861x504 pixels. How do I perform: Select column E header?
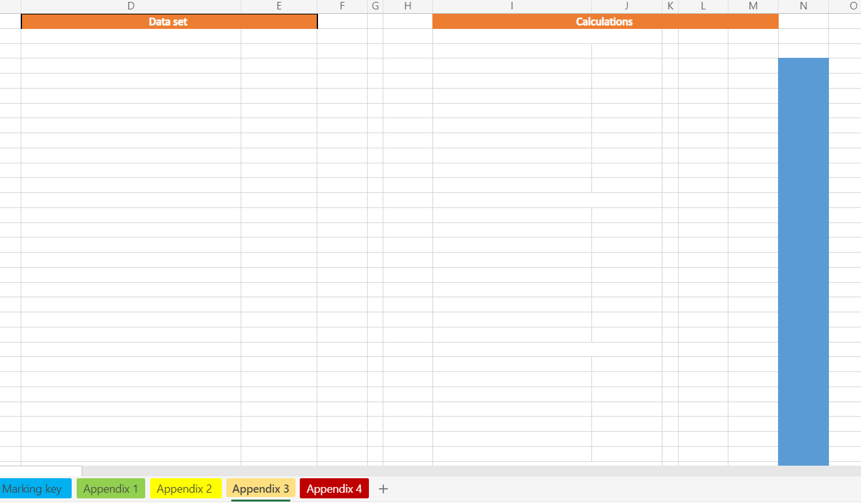(279, 6)
